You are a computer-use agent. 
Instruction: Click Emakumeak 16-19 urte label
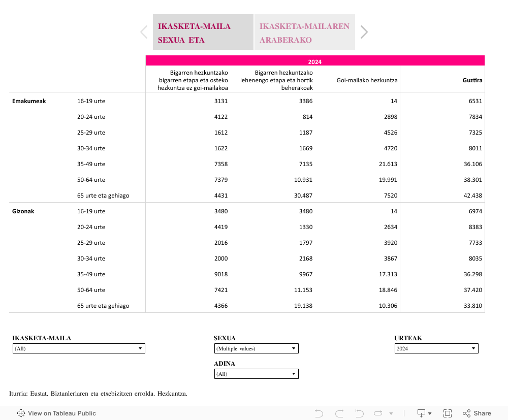91,101
